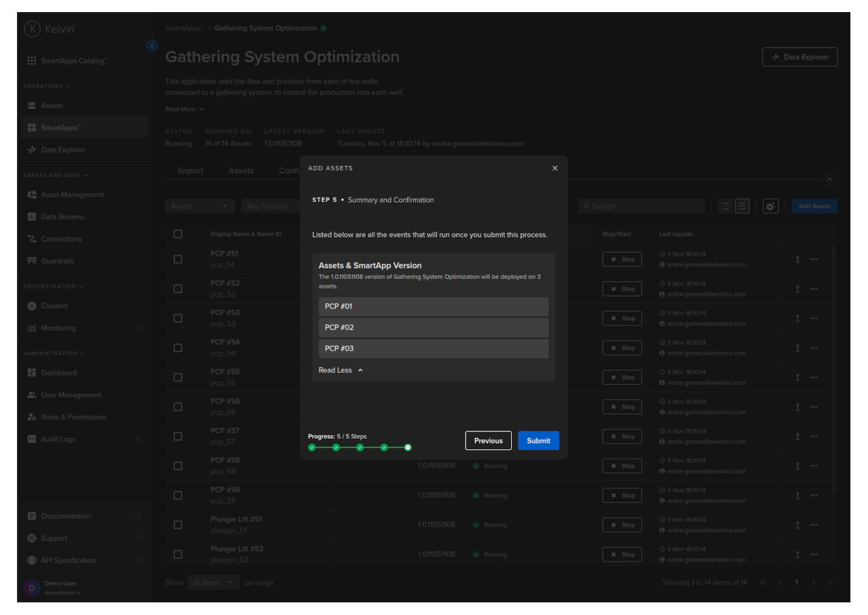
Task: Open the 16 items per page dropdown
Action: coord(213,583)
